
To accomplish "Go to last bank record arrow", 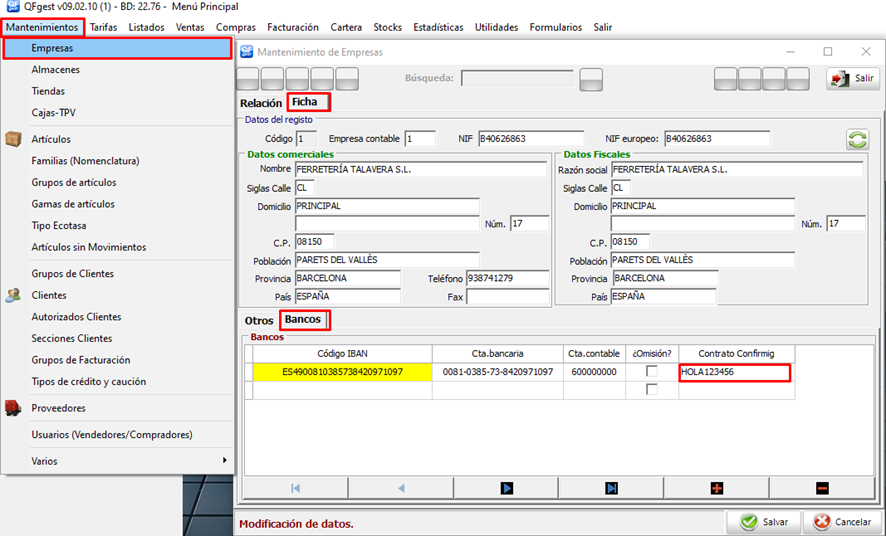I will coord(611,488).
